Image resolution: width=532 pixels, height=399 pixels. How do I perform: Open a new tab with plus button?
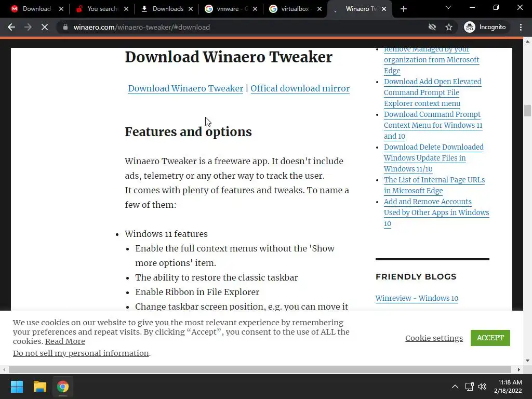(x=403, y=9)
